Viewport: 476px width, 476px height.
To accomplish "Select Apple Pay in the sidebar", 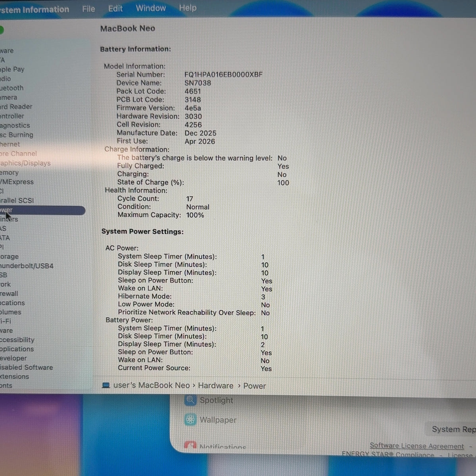I will (12, 69).
